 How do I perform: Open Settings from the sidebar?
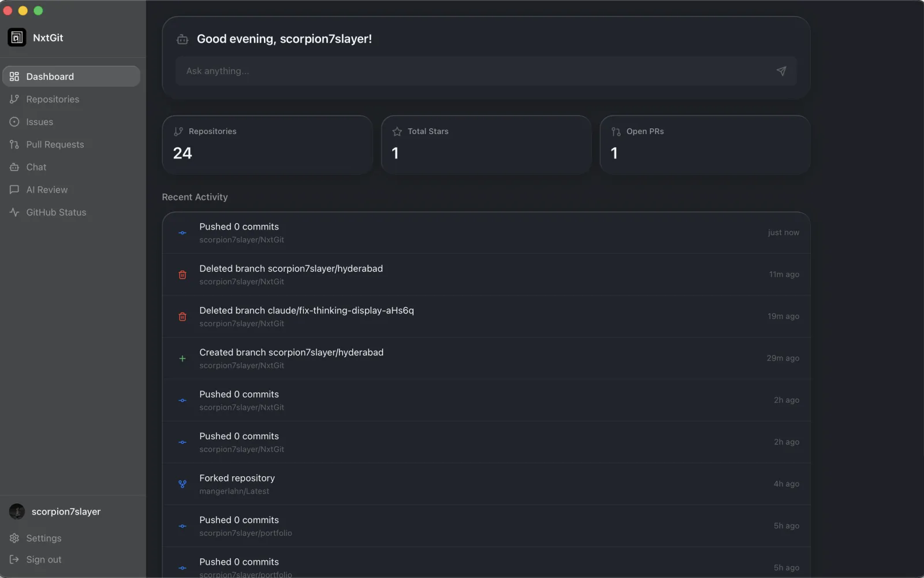tap(72, 538)
